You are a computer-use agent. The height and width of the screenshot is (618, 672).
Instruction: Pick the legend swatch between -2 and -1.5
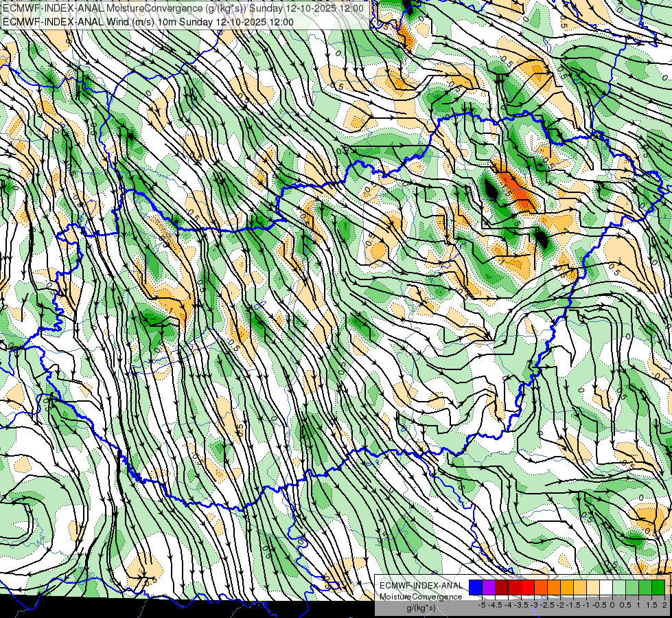(567, 587)
